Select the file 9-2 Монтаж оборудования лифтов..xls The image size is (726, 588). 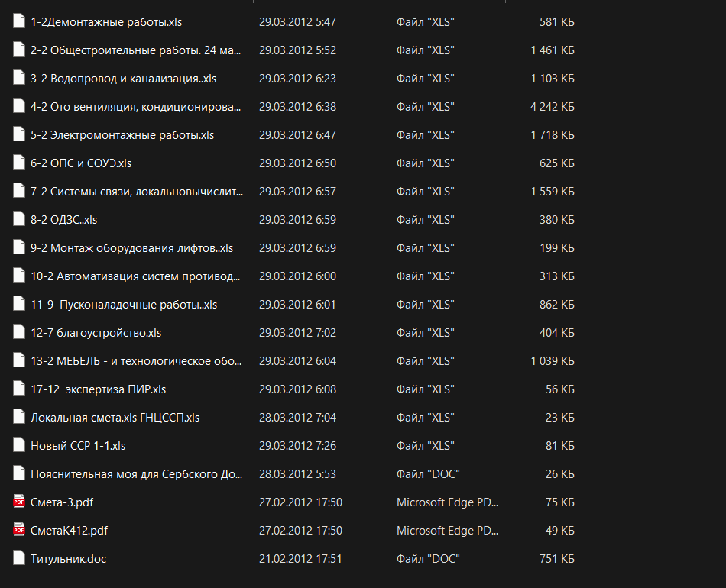pos(131,248)
